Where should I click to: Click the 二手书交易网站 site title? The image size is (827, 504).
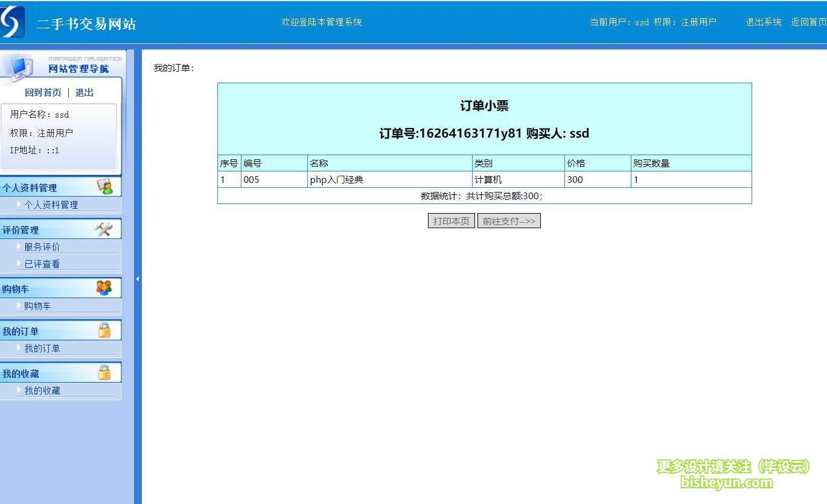tap(86, 24)
